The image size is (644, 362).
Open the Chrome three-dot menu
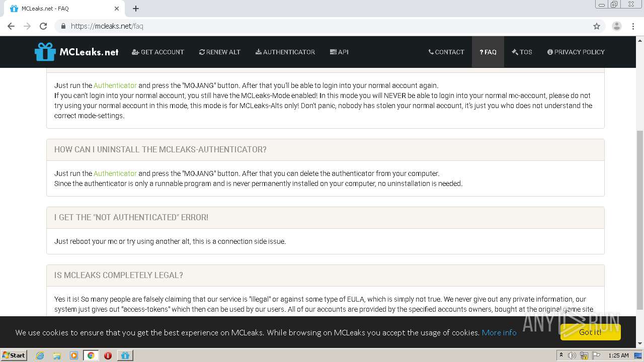pyautogui.click(x=633, y=26)
